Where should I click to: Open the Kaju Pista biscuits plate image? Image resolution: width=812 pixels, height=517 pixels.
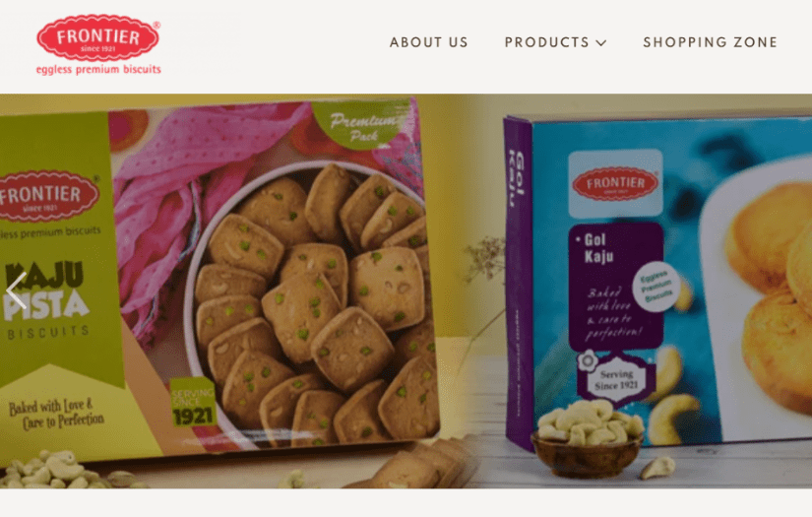[x=311, y=303]
